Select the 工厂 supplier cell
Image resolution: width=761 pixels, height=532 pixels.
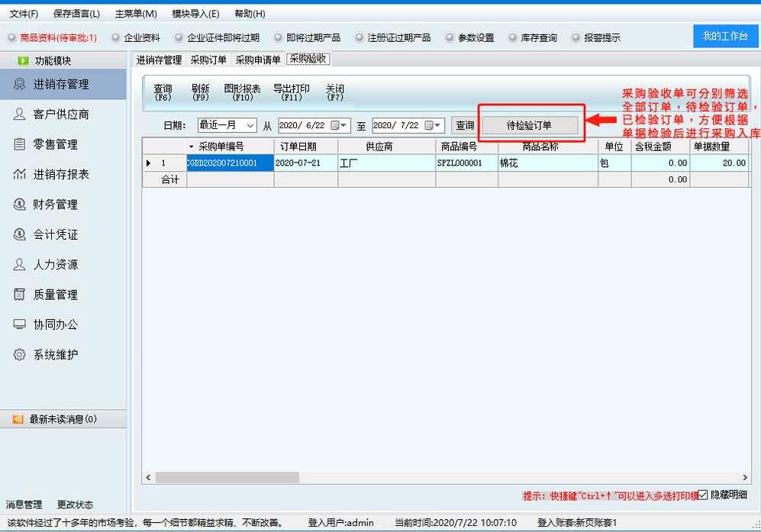click(387, 163)
